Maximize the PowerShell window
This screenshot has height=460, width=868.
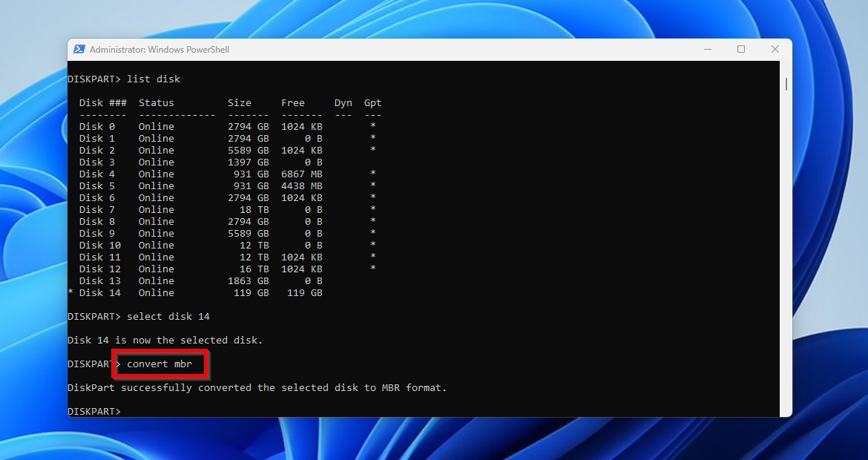tap(741, 49)
